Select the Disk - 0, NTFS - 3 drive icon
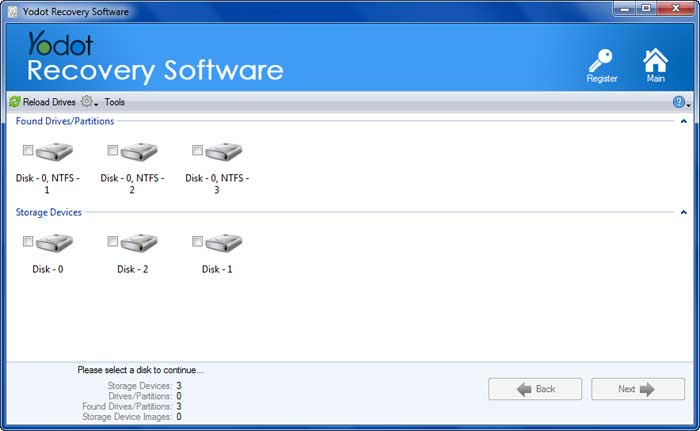 (224, 151)
